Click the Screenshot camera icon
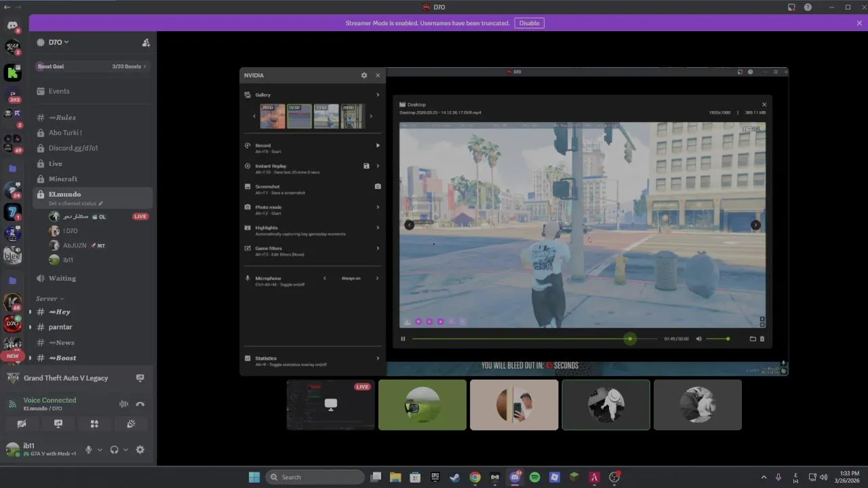The image size is (868, 488). (x=378, y=186)
